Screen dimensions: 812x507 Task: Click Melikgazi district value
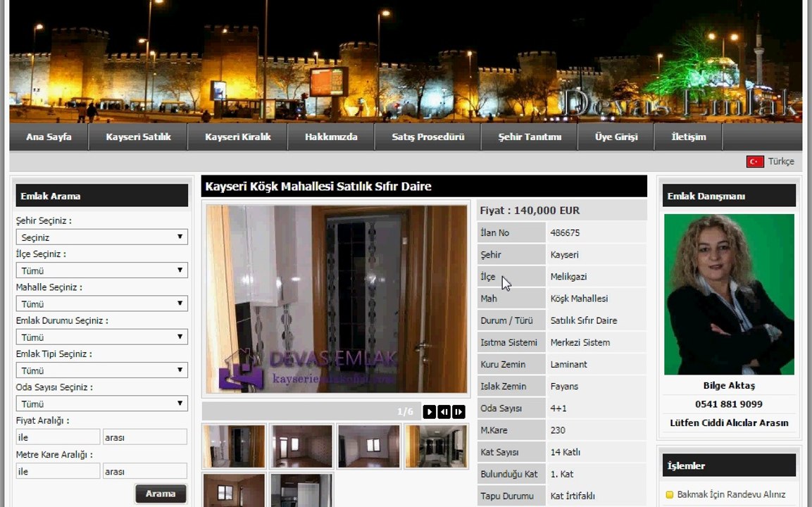568,277
